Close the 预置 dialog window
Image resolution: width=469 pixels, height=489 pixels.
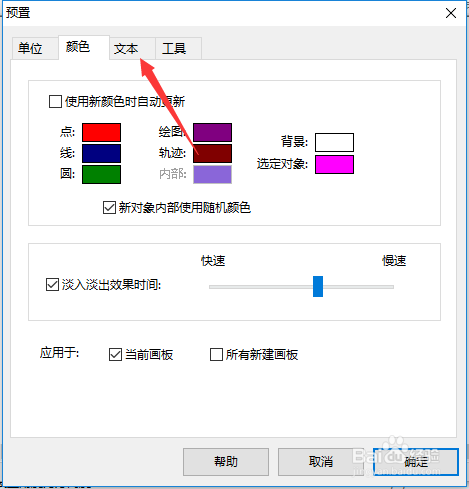click(x=451, y=13)
